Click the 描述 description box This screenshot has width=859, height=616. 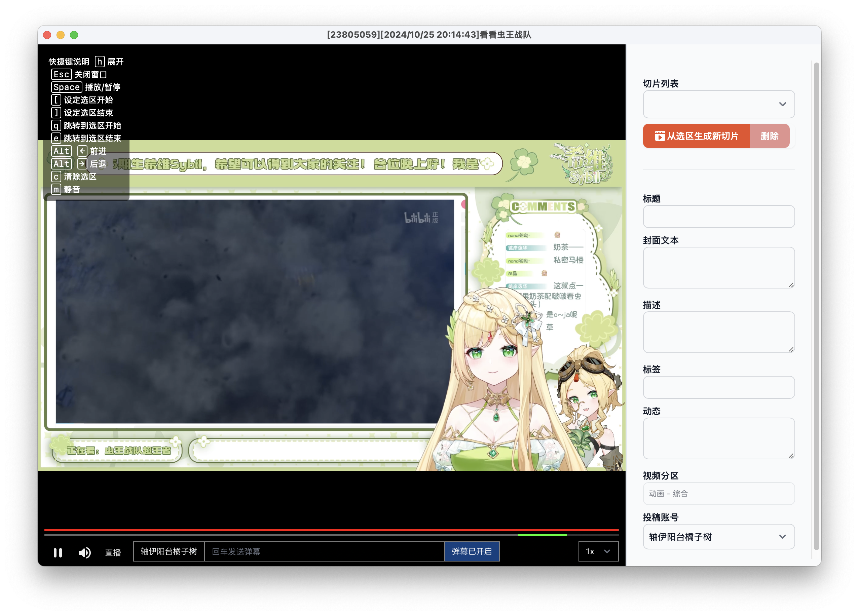click(x=718, y=332)
